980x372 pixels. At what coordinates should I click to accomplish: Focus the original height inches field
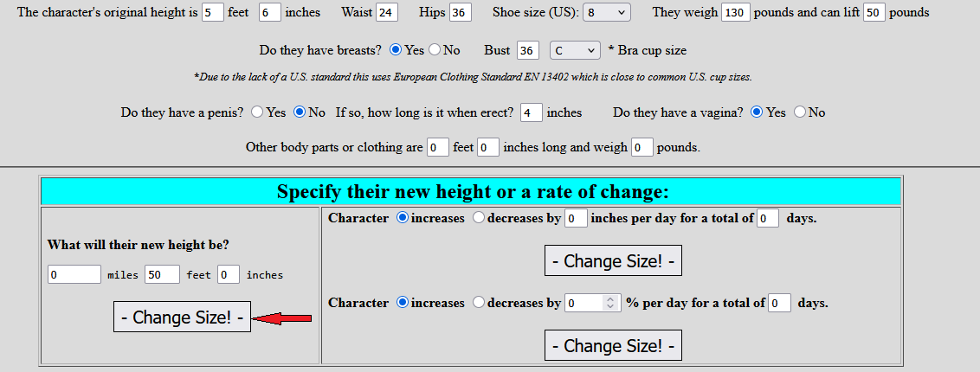[270, 12]
